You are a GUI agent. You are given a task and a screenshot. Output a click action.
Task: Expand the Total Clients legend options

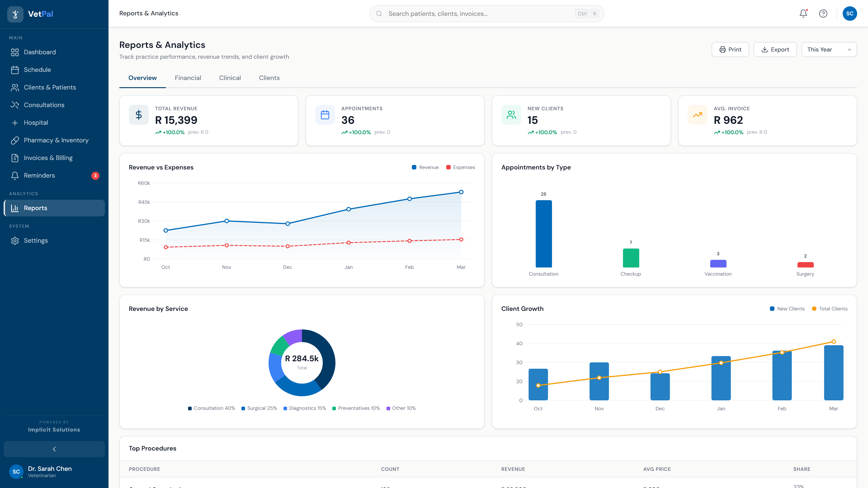(x=830, y=308)
